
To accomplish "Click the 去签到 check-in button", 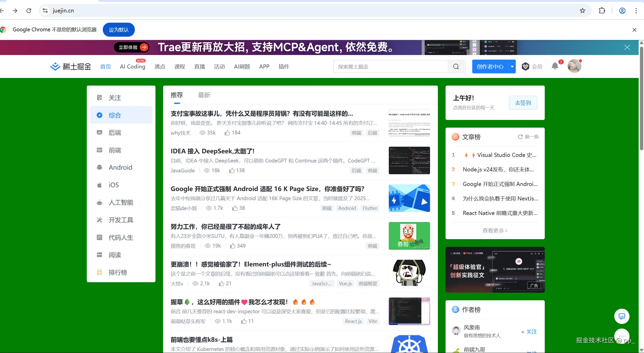I will 523,103.
